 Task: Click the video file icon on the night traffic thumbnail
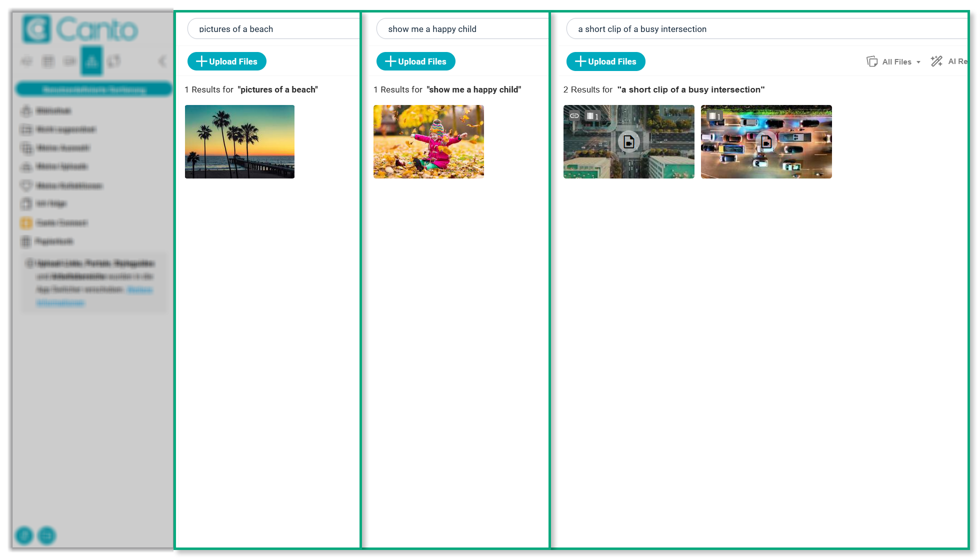click(766, 142)
